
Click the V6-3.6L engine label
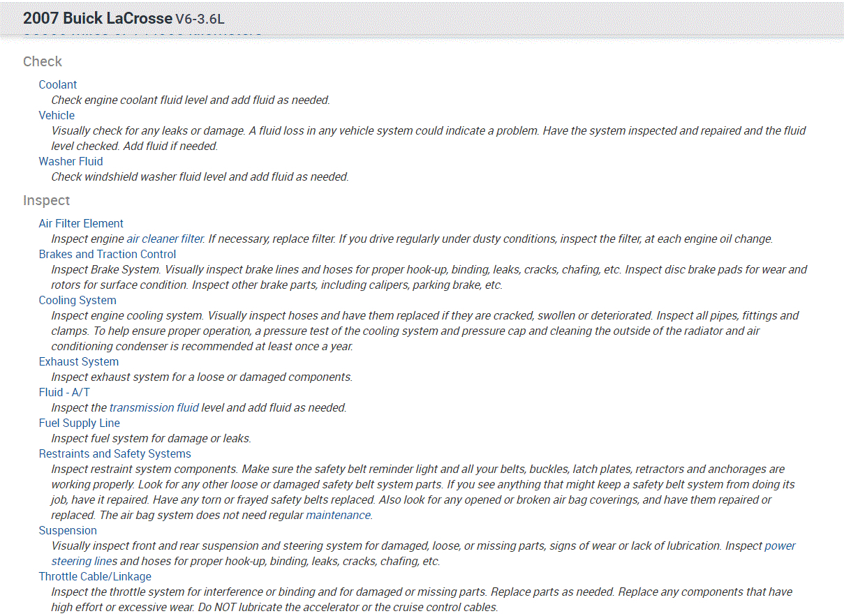click(x=200, y=19)
